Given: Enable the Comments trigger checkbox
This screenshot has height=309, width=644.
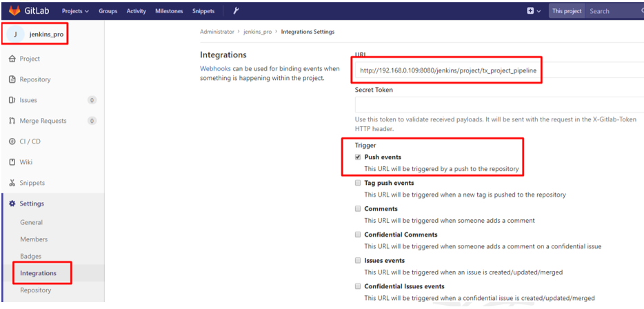Looking at the screenshot, I should (358, 209).
